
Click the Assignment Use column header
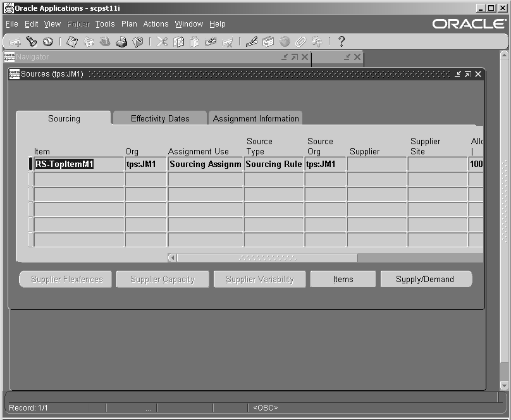(x=199, y=152)
